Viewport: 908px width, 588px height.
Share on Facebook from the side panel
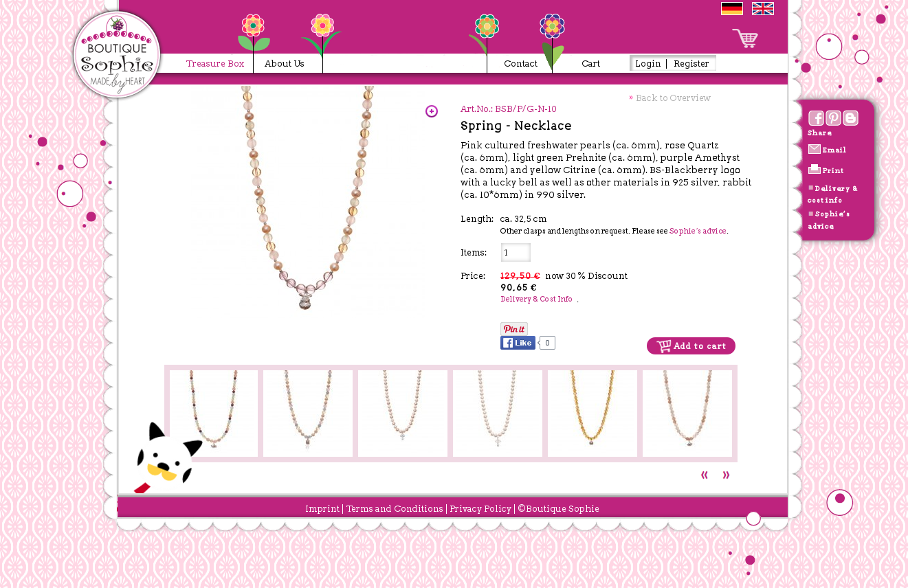click(816, 118)
